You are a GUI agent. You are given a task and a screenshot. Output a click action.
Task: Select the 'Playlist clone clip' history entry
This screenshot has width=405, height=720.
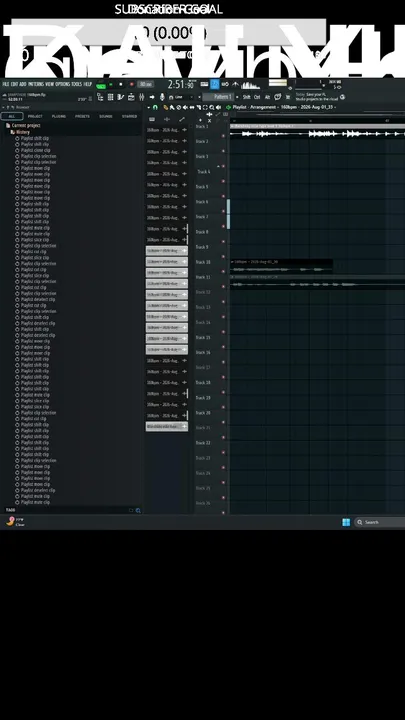(33, 150)
